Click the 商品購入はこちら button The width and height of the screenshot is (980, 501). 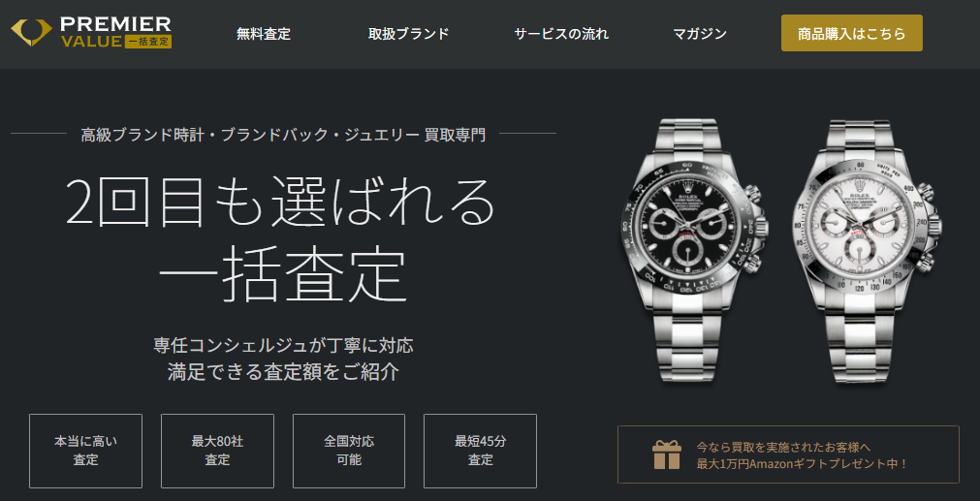[852, 33]
